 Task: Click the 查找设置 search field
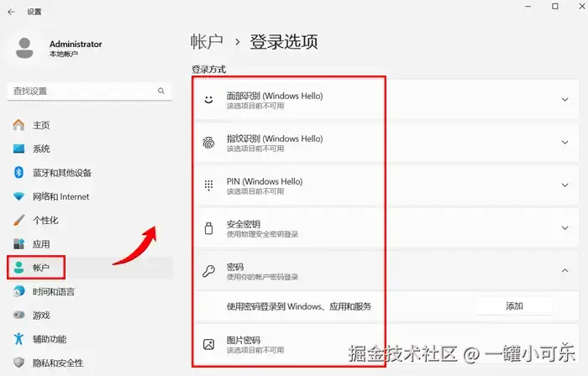coord(90,91)
